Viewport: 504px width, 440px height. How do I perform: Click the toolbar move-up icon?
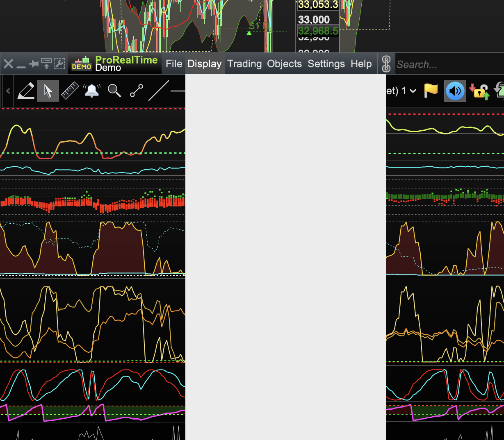pos(47,64)
